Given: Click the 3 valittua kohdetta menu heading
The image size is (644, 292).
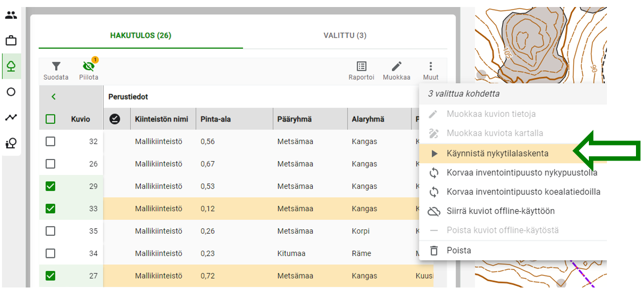Looking at the screenshot, I should (464, 93).
